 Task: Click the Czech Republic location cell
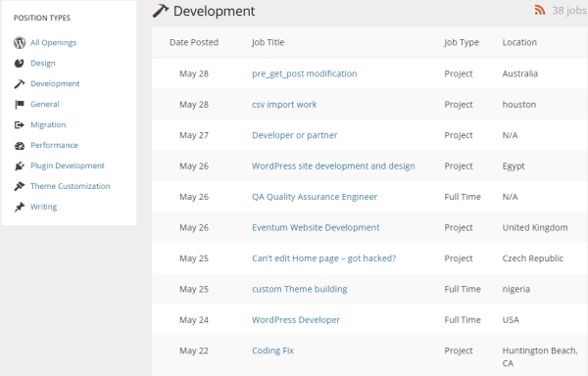pos(533,258)
